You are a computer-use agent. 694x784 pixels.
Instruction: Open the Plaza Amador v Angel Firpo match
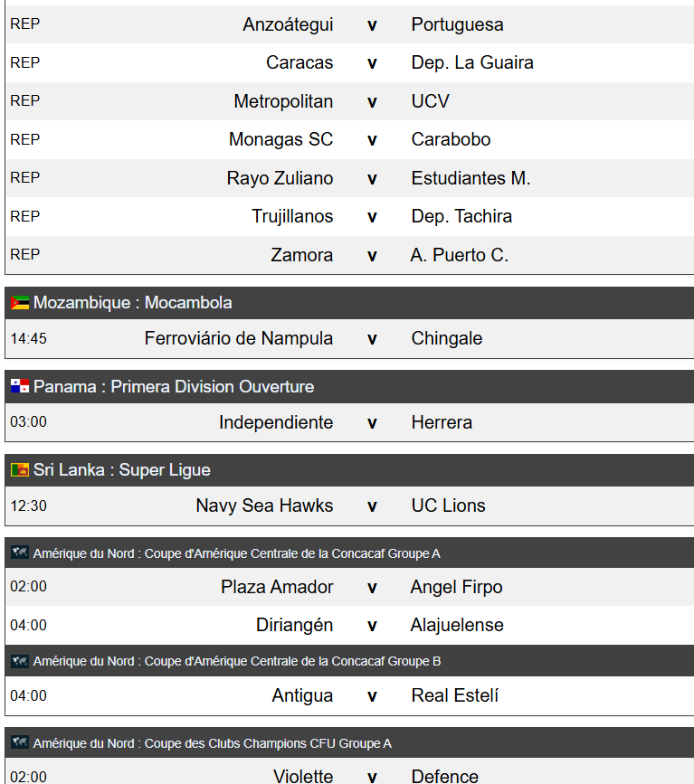tap(349, 587)
